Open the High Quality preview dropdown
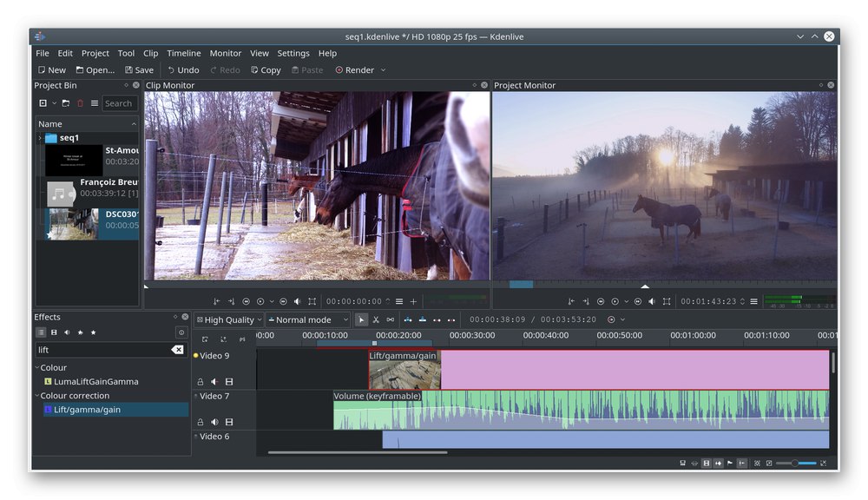The image size is (868, 500). pos(228,320)
